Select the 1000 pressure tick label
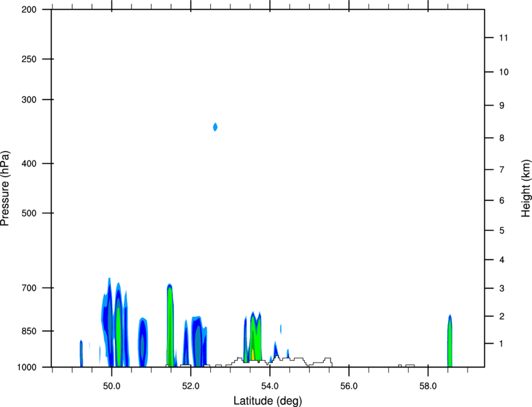The image size is (532, 407). coord(27,368)
